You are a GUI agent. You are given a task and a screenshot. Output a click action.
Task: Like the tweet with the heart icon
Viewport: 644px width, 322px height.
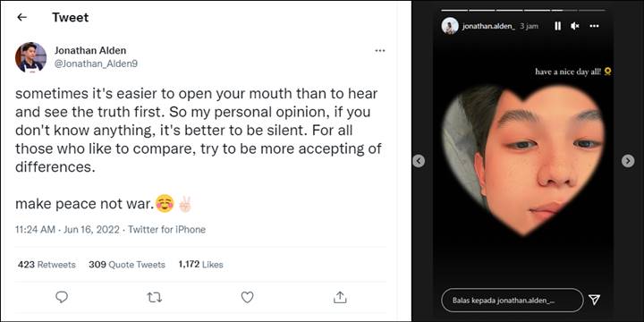[x=247, y=297]
